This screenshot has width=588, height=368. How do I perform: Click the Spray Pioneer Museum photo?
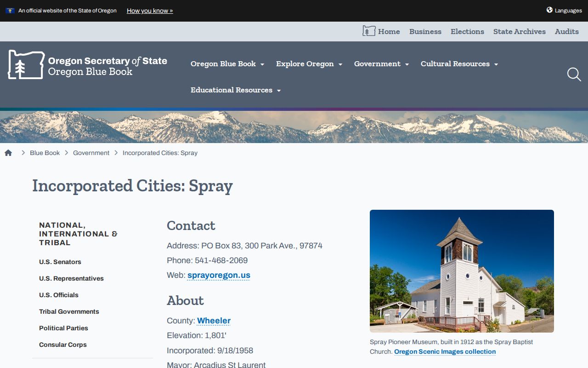[462, 271]
